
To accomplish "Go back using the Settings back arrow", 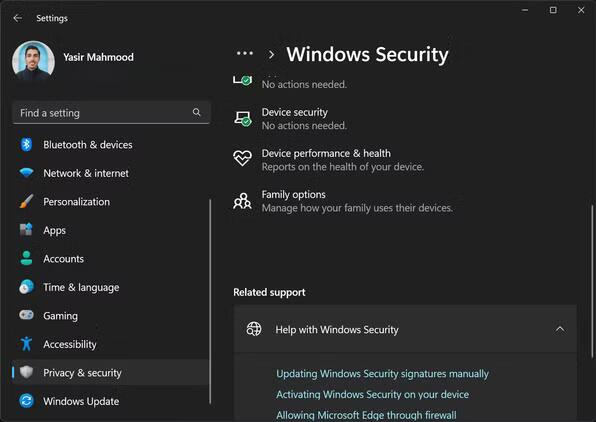I will pos(17,18).
